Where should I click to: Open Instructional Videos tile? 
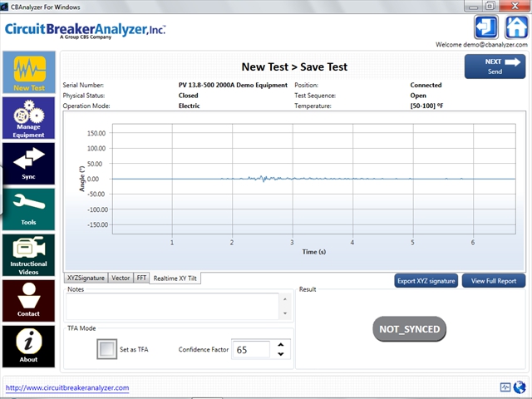coord(29,255)
